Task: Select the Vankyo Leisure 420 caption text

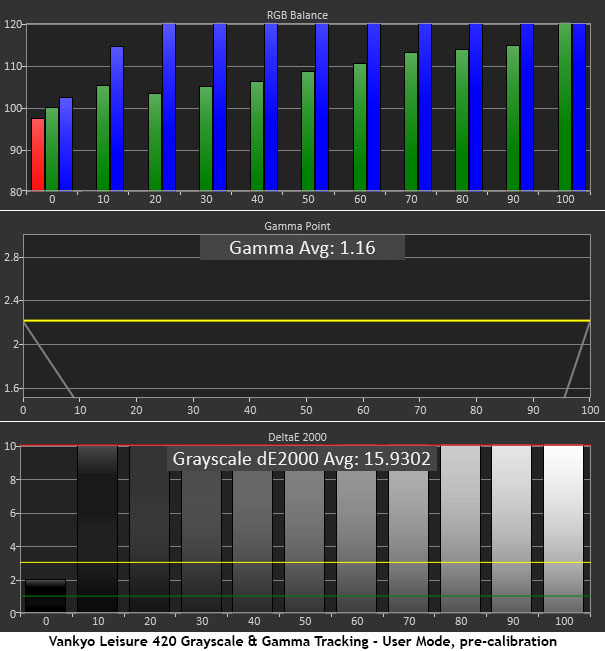Action: pyautogui.click(x=302, y=640)
